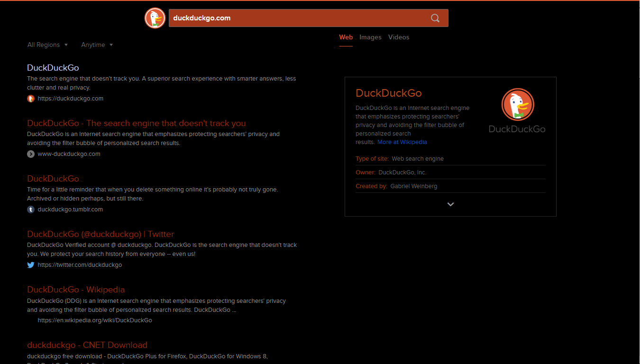Screen dimensions: 640x364
Task: Click the magnifying glass search icon
Action: pos(435,18)
